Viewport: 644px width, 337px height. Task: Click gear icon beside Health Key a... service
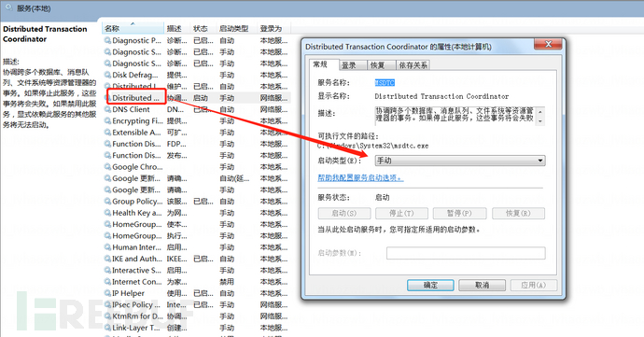(107, 213)
